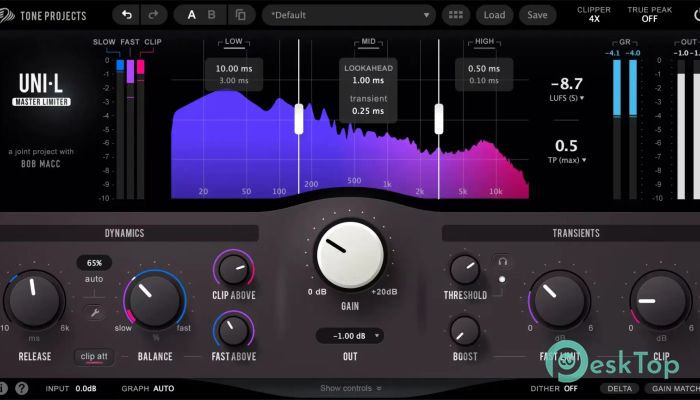Click the low-mid crossover handle

click(x=299, y=119)
